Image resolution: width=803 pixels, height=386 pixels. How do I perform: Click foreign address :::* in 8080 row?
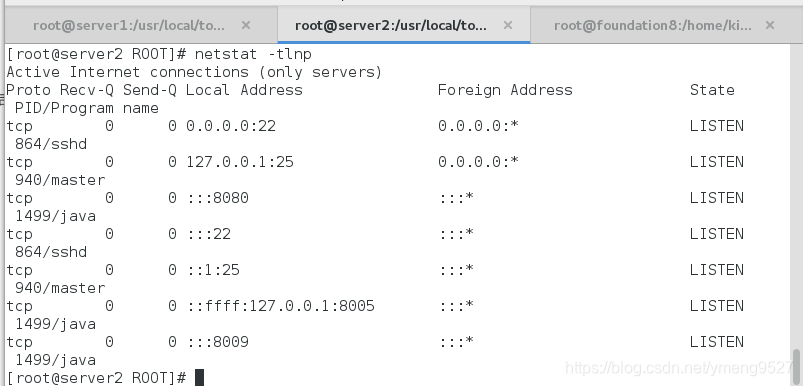[456, 198]
